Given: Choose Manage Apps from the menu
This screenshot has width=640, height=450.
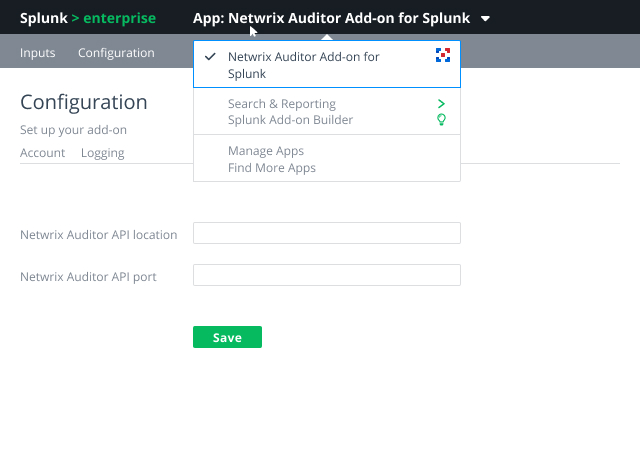Looking at the screenshot, I should pyautogui.click(x=266, y=151).
